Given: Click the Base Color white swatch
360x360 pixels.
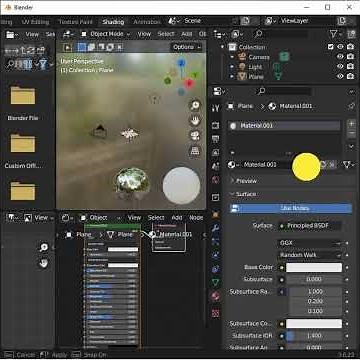Looking at the screenshot, I should [314, 267].
